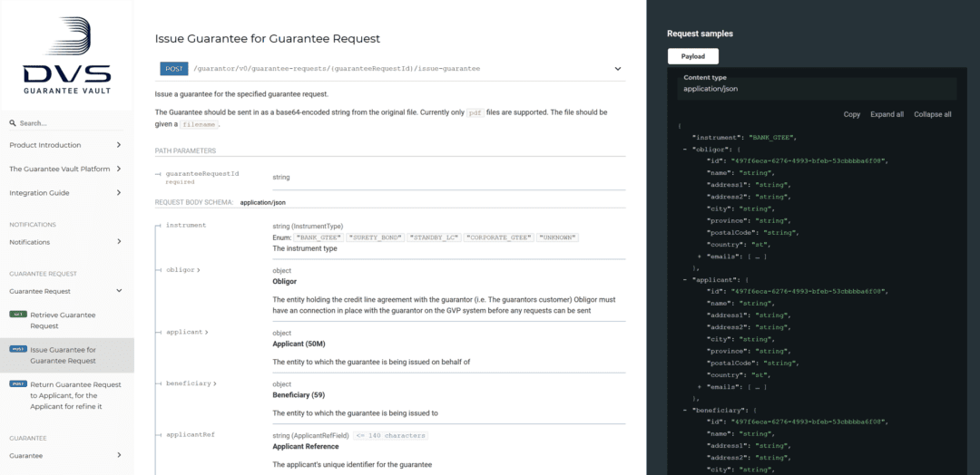This screenshot has width=980, height=475.
Task: Open Return Guarantee Request to Applicant endpoint
Action: click(75, 395)
